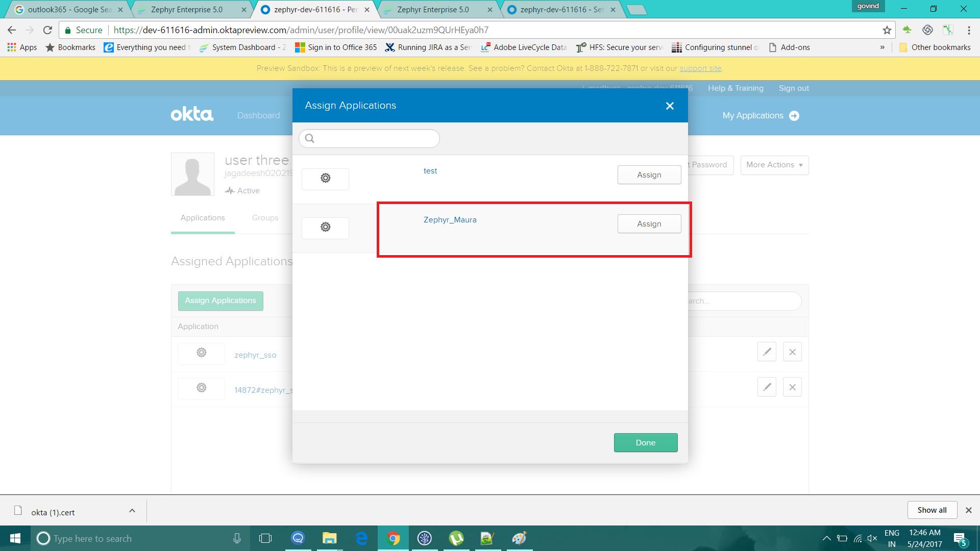Expand okta (1).cert download options chevron
980x551 pixels.
pos(132,511)
